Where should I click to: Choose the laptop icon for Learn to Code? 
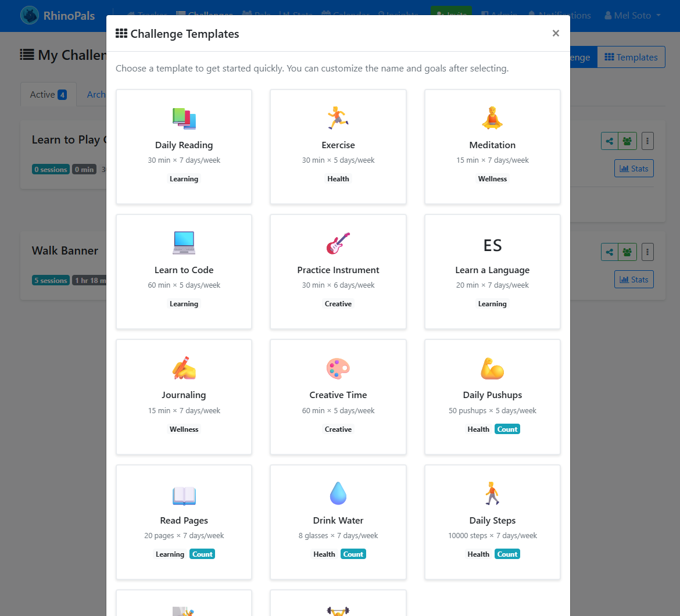click(184, 243)
